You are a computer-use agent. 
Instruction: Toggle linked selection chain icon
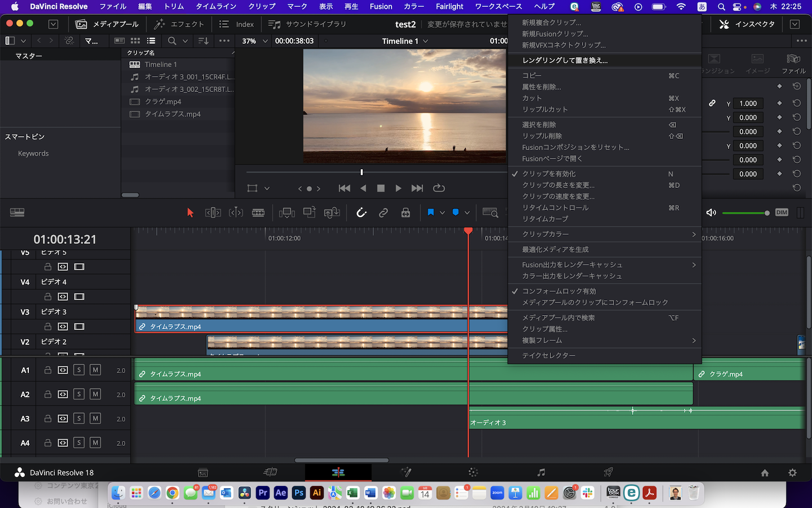tap(383, 213)
